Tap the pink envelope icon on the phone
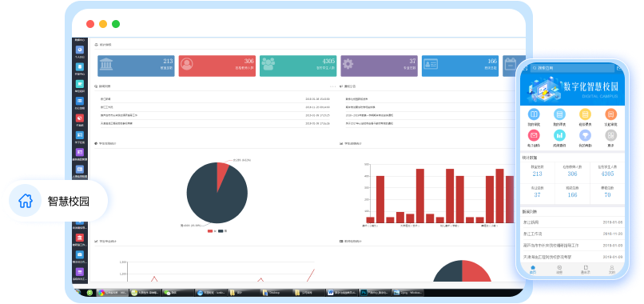644x304 pixels. point(534,135)
